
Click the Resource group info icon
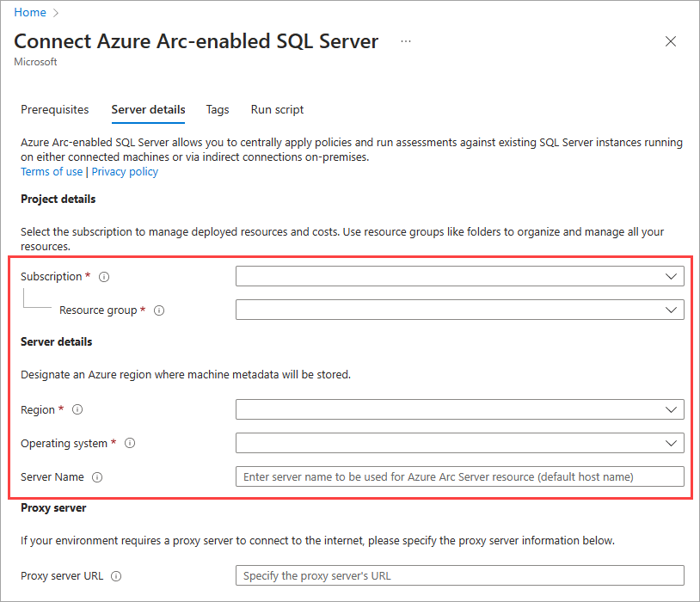[x=159, y=310]
